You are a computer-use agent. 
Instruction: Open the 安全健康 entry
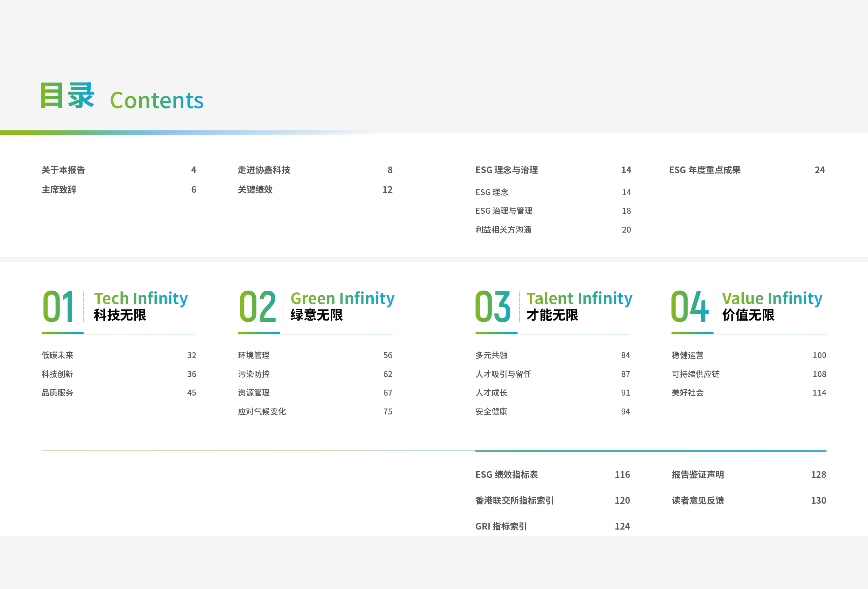491,412
